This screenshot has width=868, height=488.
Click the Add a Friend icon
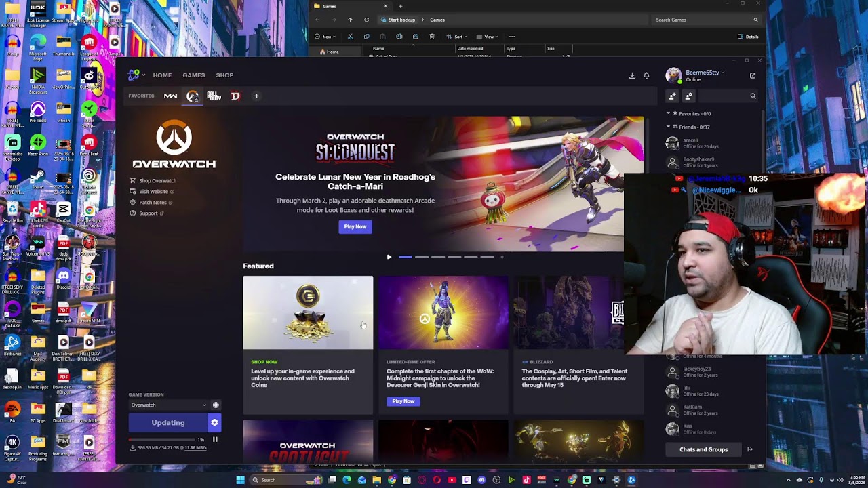point(672,96)
